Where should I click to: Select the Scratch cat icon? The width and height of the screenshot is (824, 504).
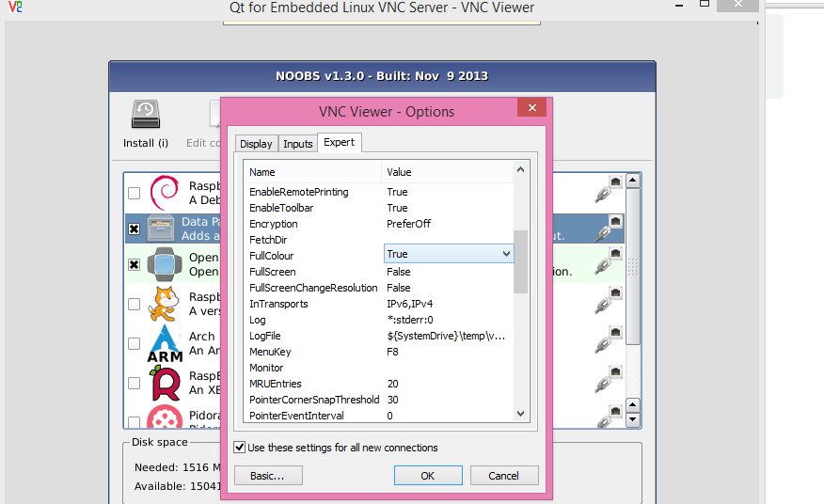(x=163, y=304)
